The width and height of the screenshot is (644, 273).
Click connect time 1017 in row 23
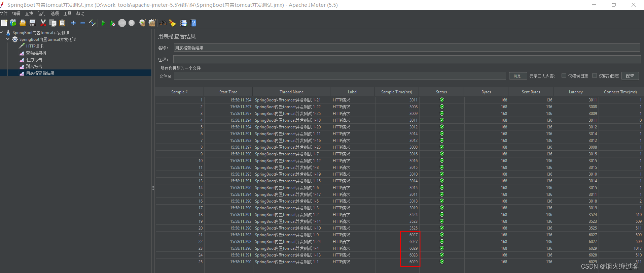[638, 248]
